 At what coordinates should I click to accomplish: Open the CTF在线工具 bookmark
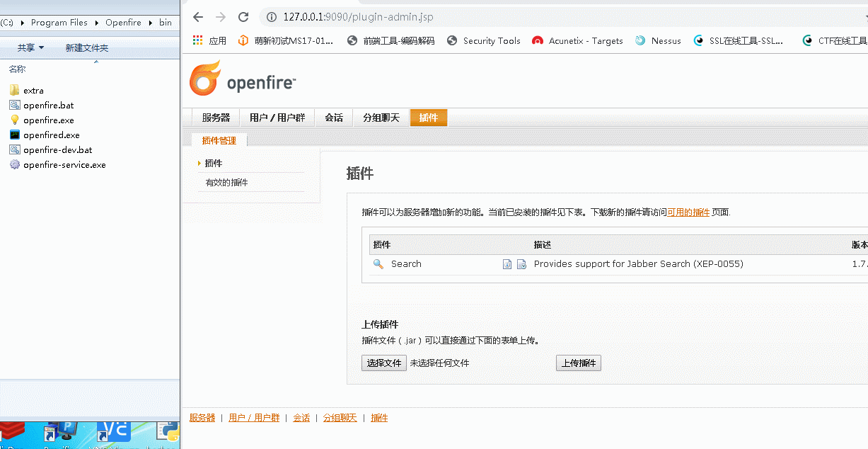pyautogui.click(x=835, y=41)
